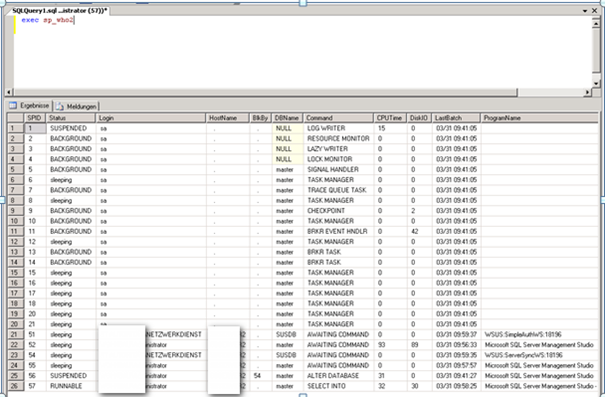Click the SPID 52 cell

(x=35, y=345)
